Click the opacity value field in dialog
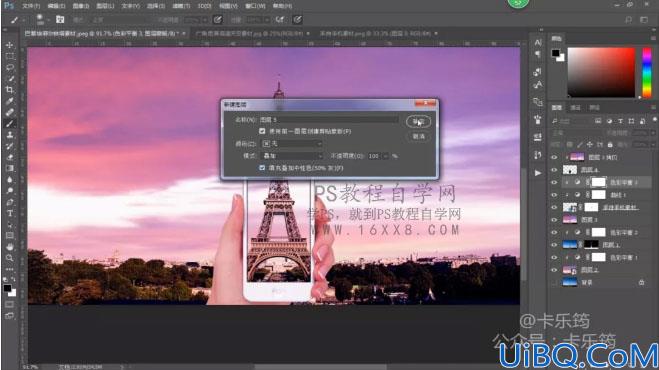Image resolution: width=659 pixels, height=370 pixels. click(x=374, y=156)
